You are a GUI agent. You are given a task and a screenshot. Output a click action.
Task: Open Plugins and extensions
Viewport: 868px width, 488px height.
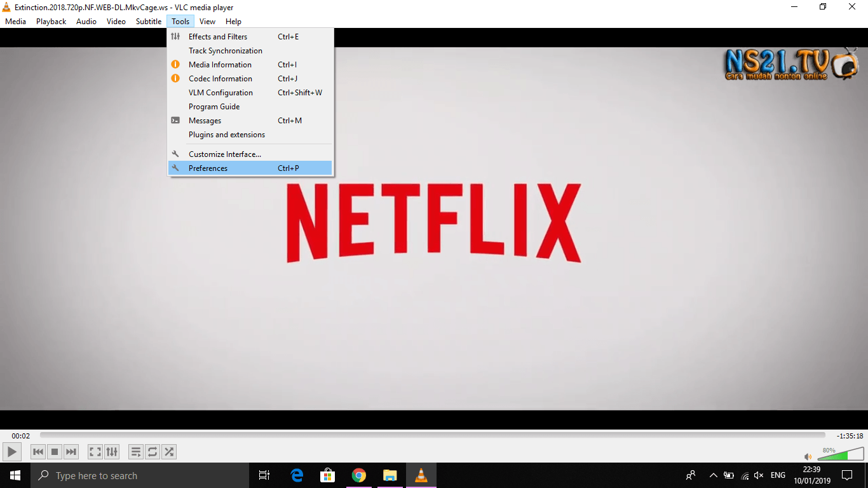[x=250, y=135]
